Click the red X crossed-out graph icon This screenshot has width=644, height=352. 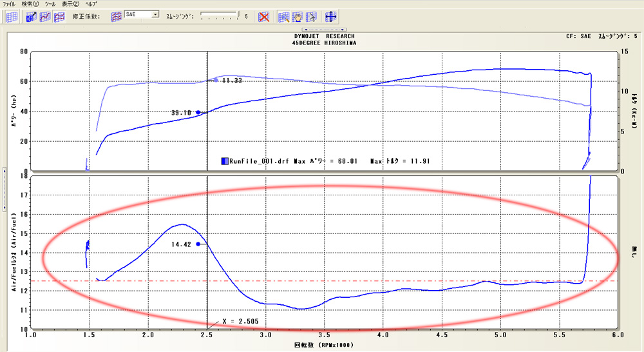point(263,17)
